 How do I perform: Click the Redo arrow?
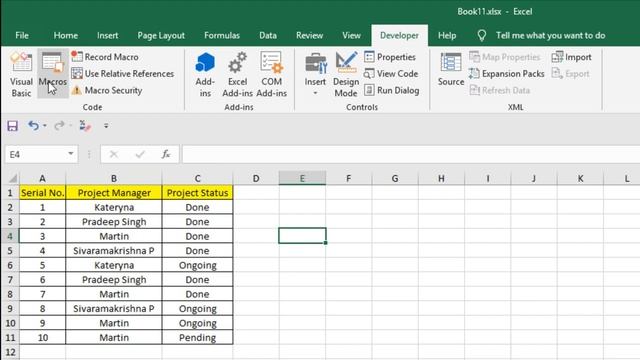[59, 126]
